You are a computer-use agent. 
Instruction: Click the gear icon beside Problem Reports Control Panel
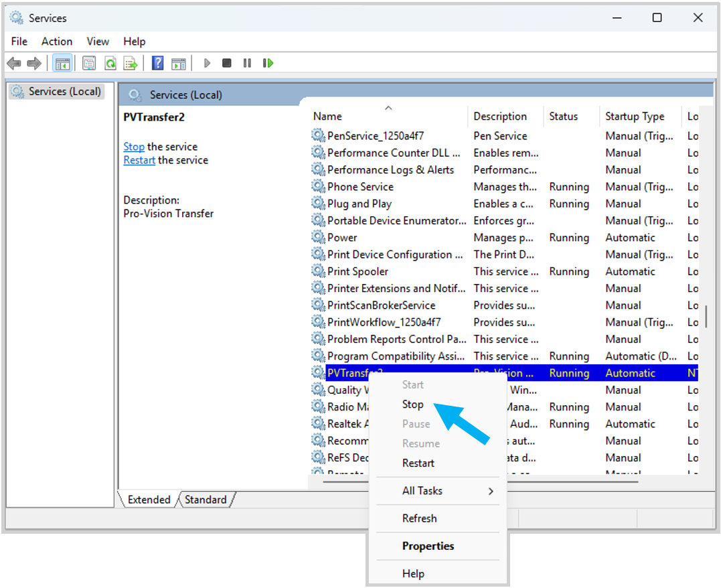pyautogui.click(x=318, y=339)
